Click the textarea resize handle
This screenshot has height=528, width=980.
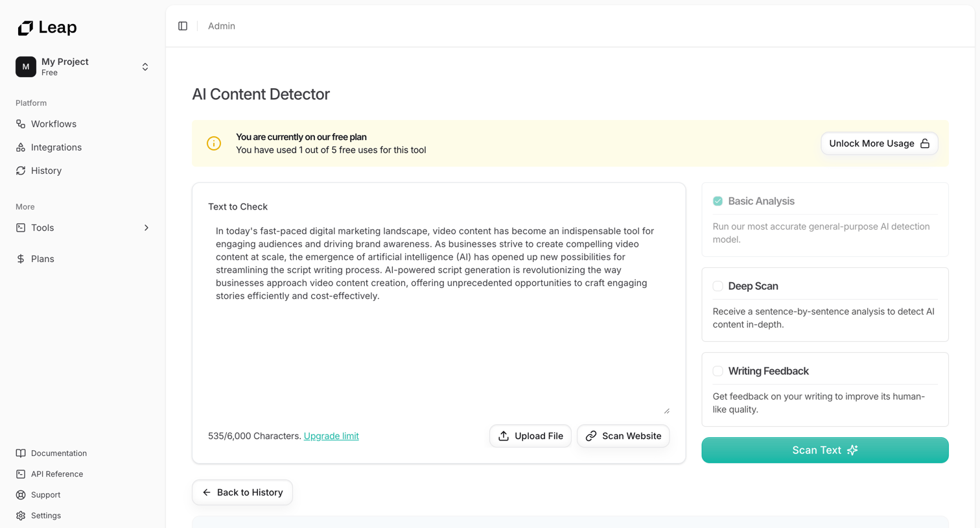[666, 411]
